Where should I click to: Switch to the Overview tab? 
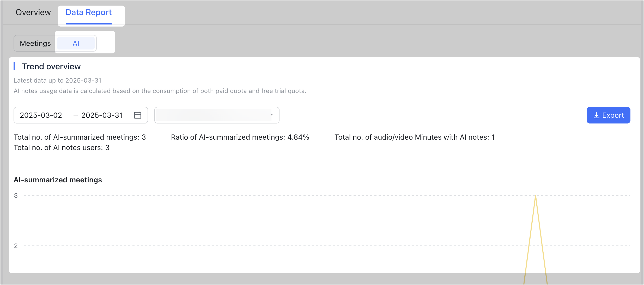pyautogui.click(x=33, y=12)
